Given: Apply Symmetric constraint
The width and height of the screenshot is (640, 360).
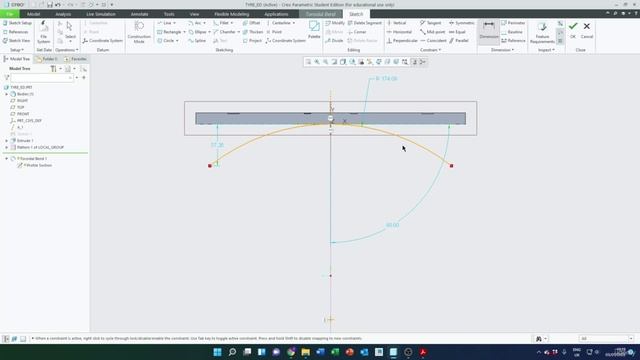Looking at the screenshot, I should point(462,23).
